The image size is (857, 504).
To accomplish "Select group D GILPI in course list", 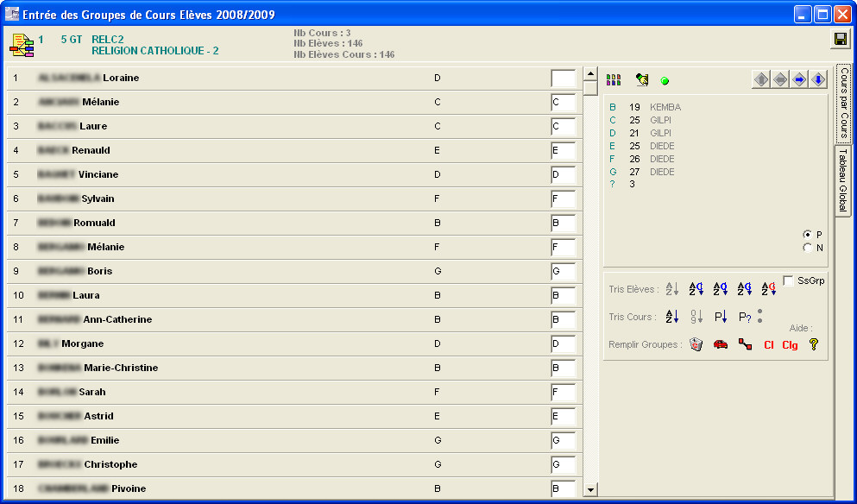I will click(640, 133).
